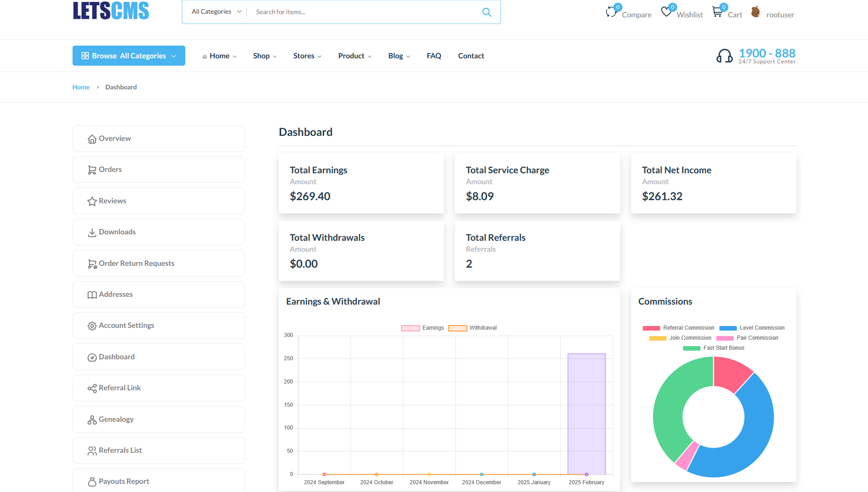
Task: Open the Payouts Report page
Action: tap(123, 481)
